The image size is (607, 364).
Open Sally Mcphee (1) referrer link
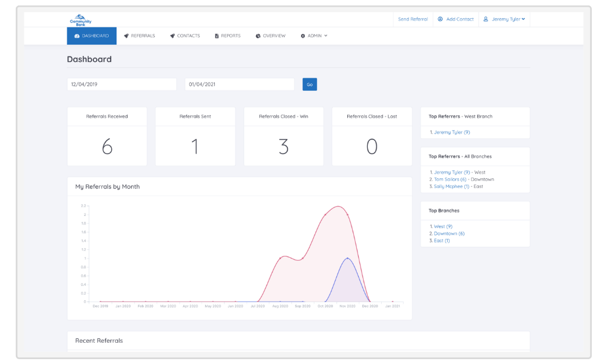[452, 186]
